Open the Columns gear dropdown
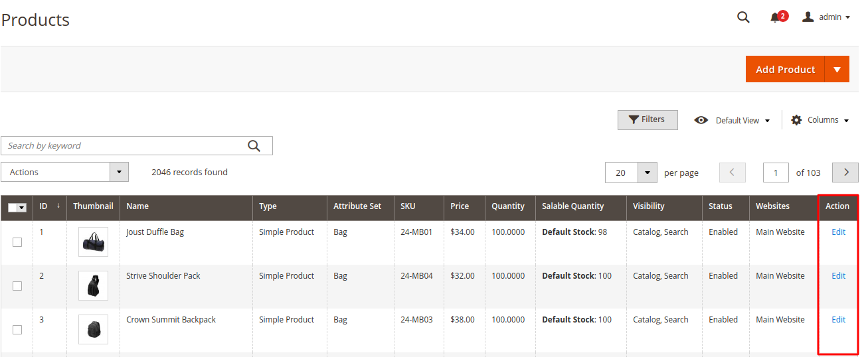 pyautogui.click(x=820, y=120)
